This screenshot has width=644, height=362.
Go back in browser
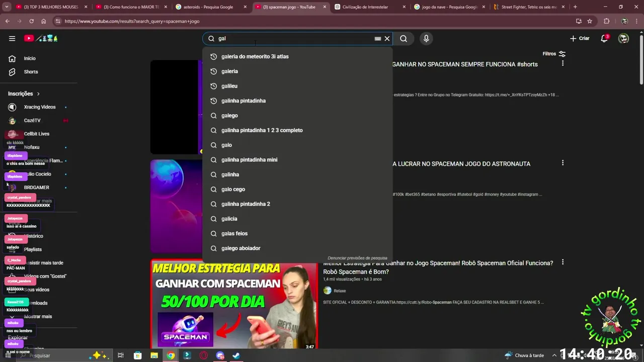pos(8,21)
